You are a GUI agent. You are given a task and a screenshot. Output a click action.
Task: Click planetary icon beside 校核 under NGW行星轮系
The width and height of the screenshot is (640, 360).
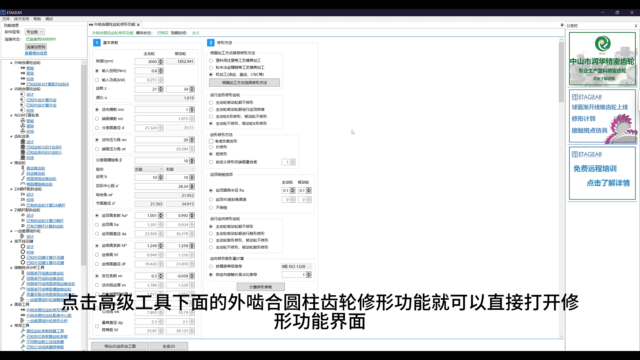23,131
